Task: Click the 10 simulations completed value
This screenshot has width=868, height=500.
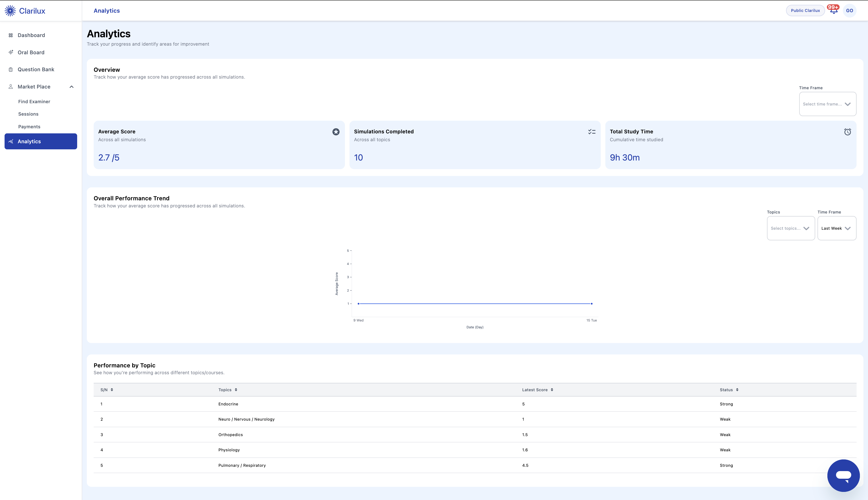Action: [x=359, y=158]
